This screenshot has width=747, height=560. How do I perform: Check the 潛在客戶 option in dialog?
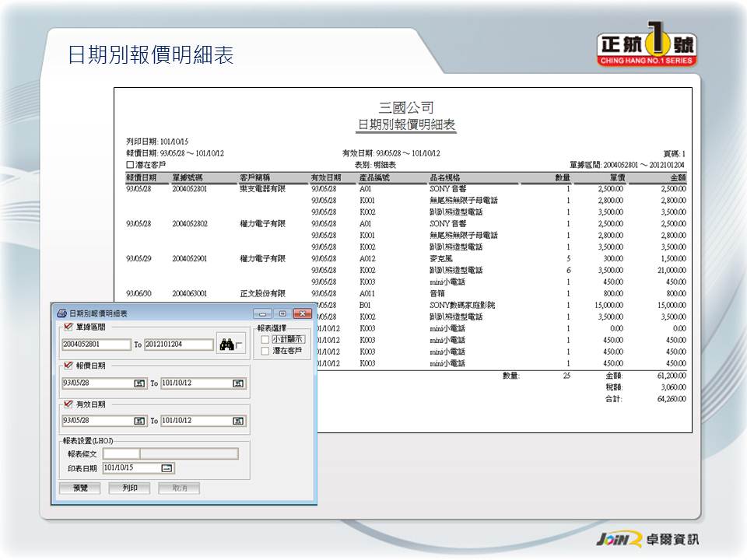pyautogui.click(x=265, y=351)
